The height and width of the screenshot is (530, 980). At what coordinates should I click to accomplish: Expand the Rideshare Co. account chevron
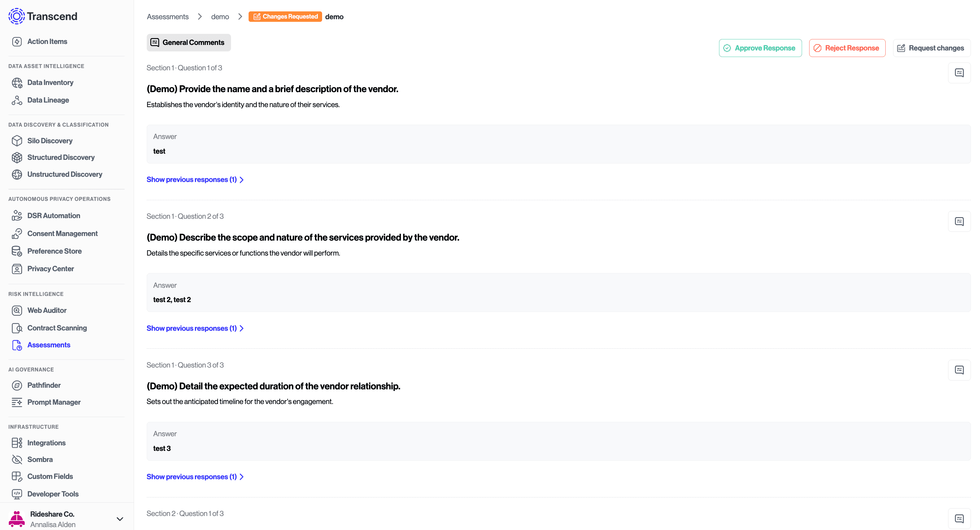pyautogui.click(x=119, y=519)
